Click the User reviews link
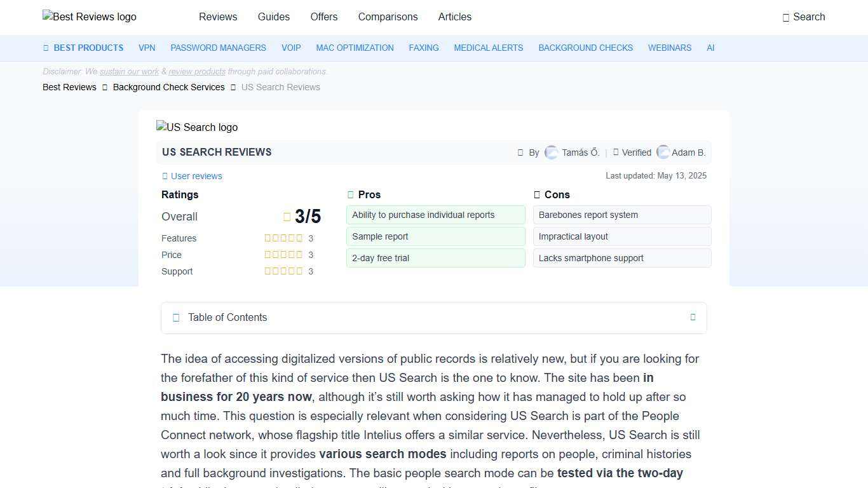The width and height of the screenshot is (868, 488). 196,176
